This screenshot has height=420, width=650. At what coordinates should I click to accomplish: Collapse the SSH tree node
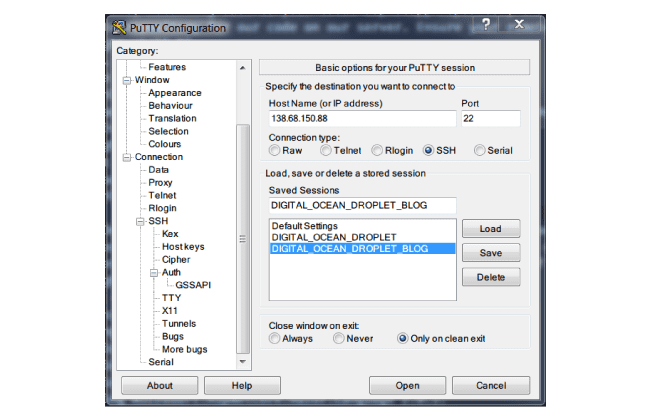tap(141, 222)
